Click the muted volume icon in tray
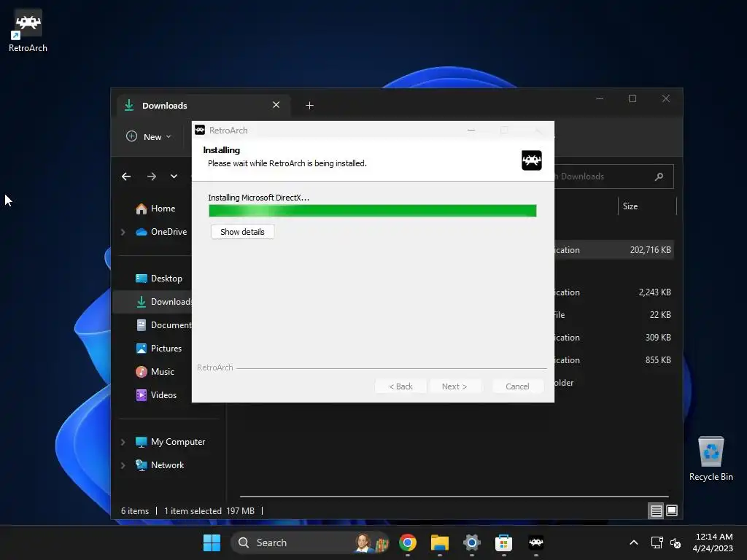Viewport: 747px width, 560px height. pyautogui.click(x=676, y=542)
